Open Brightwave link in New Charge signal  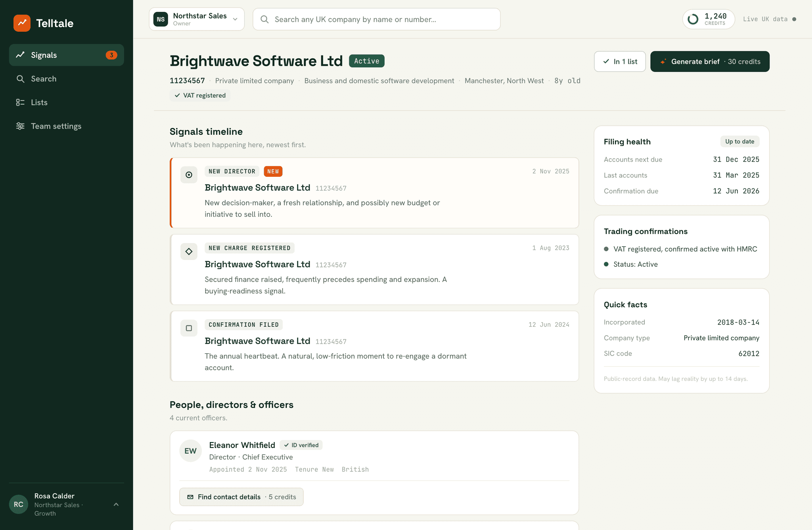tap(257, 264)
